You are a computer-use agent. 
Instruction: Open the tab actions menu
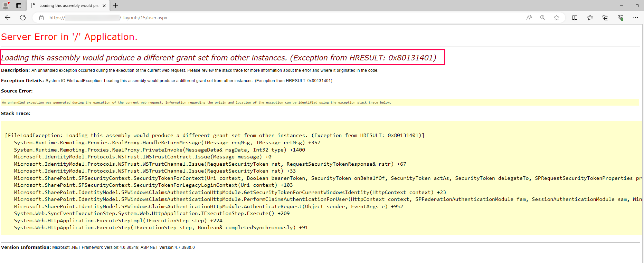click(19, 6)
